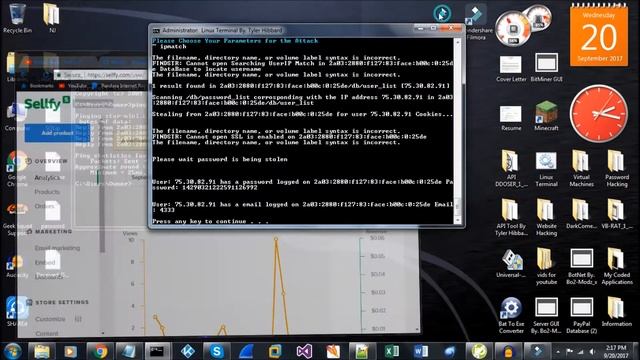Select the Universal USB installer icon
Viewport: 640px width, 360px height.
511,264
